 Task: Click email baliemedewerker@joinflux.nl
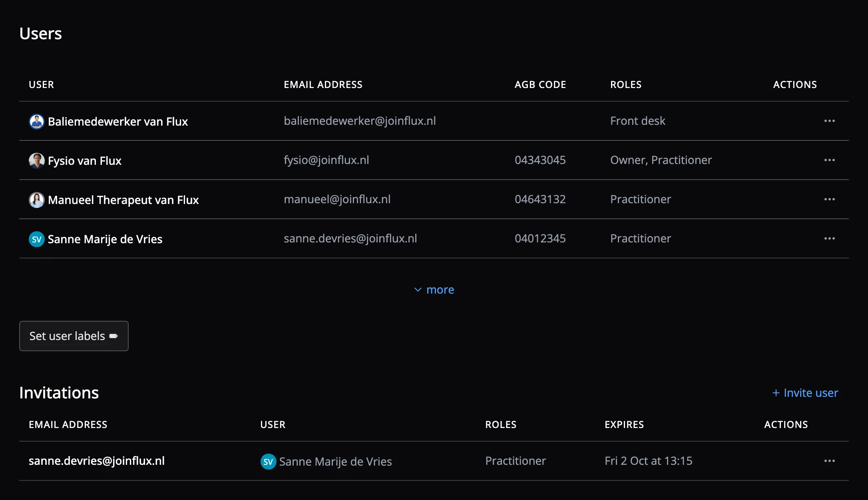pos(360,121)
